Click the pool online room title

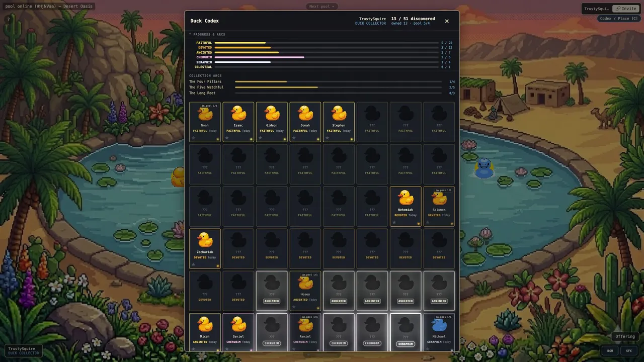[49, 7]
